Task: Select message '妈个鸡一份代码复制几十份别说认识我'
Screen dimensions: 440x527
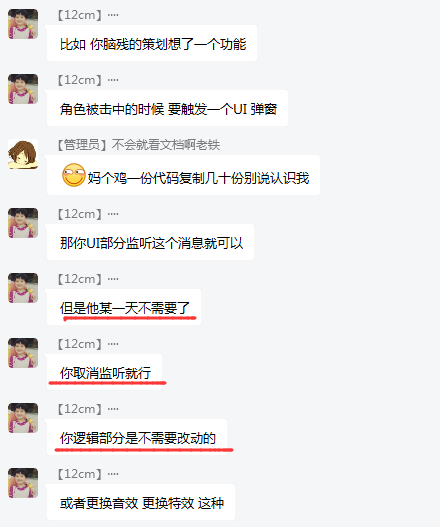Action: pyautogui.click(x=183, y=175)
